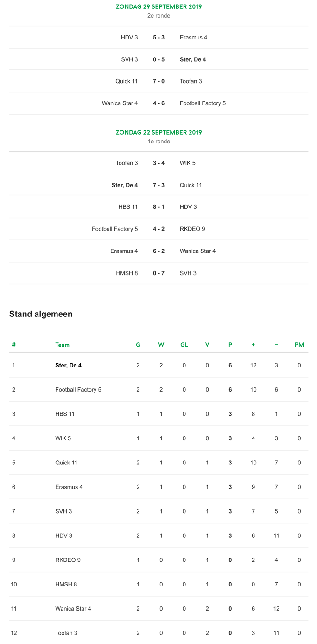Select Football Factory 5 in the Wanica Star 4 match

(203, 103)
